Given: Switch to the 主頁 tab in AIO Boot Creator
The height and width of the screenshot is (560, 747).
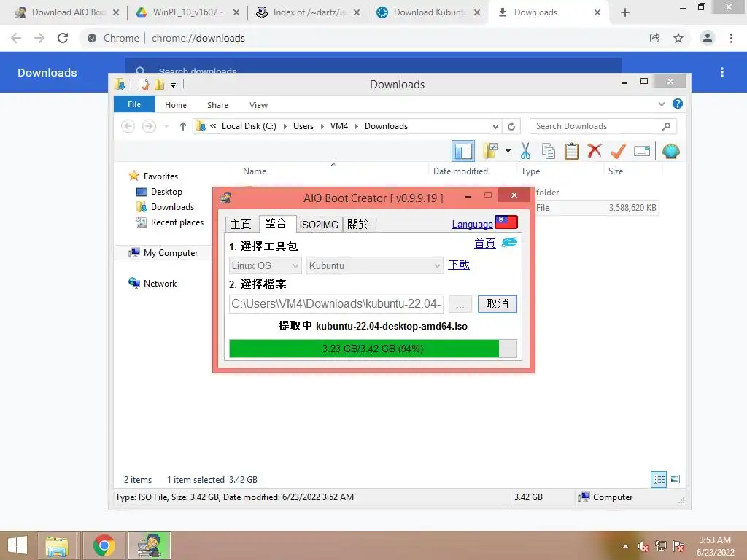Looking at the screenshot, I should 241,225.
